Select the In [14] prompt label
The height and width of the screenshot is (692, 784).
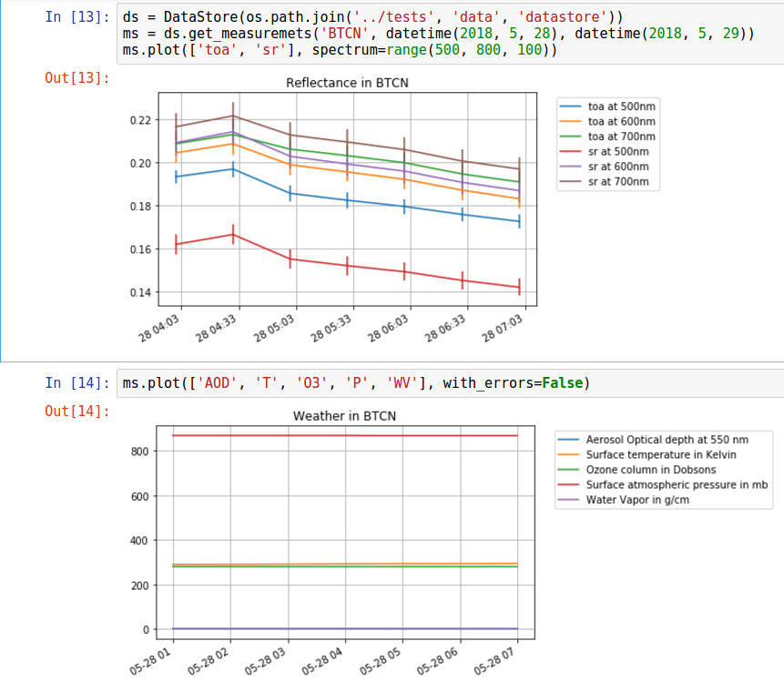point(77,383)
